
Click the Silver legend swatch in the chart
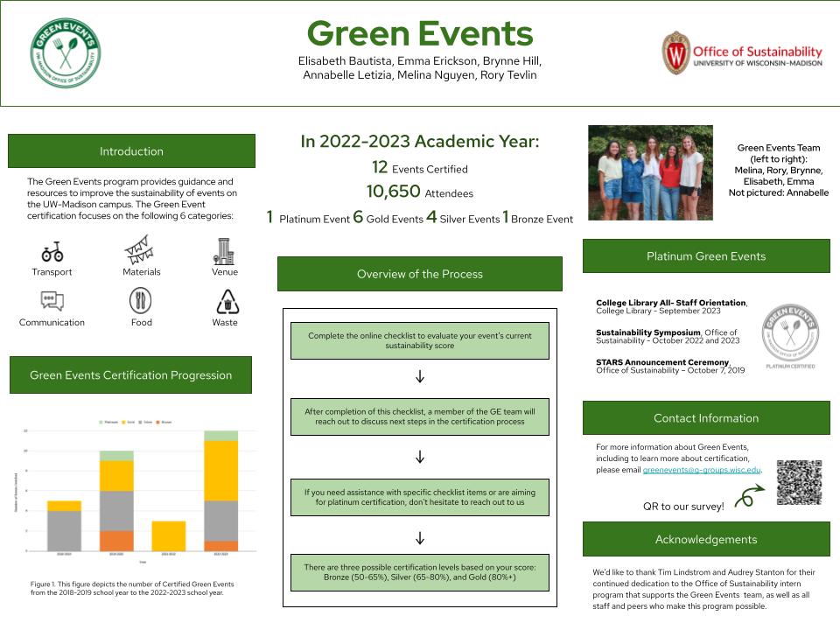[x=140, y=422]
